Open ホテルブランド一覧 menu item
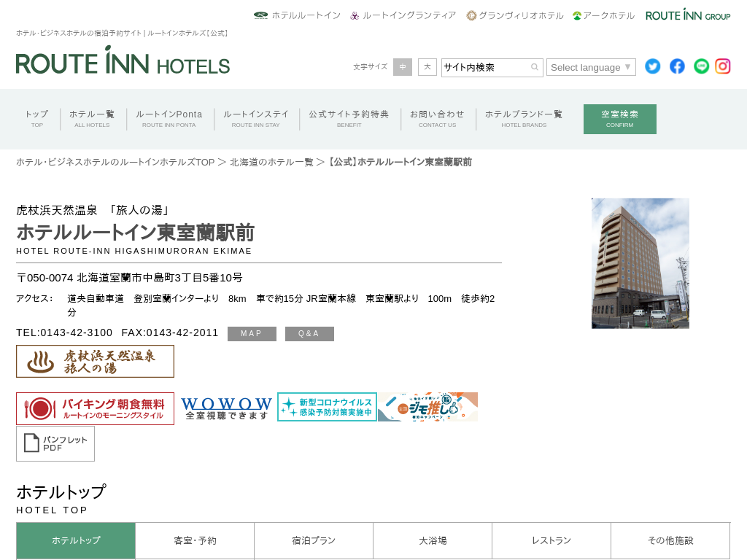The height and width of the screenshot is (560, 747). tap(524, 119)
